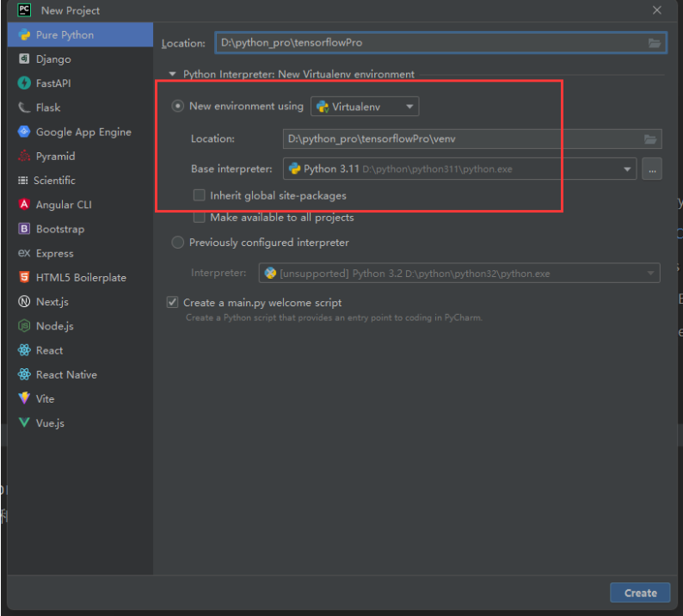Screen dimensions: 683x616
Task: Open the Interpreter Python 3.2 dropdown
Action: click(459, 273)
